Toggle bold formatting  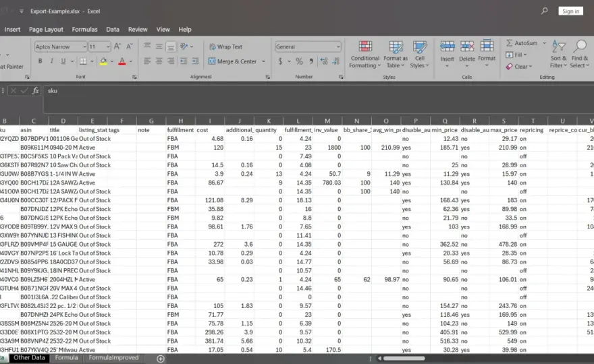[40, 61]
